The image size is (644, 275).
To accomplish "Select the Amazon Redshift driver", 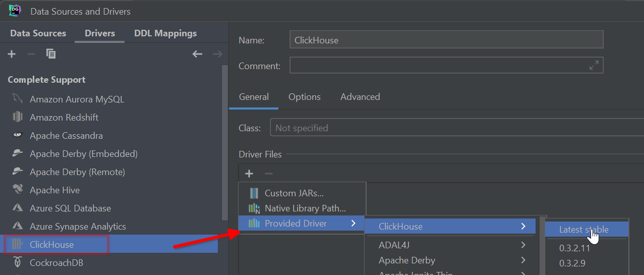I will pos(64,118).
